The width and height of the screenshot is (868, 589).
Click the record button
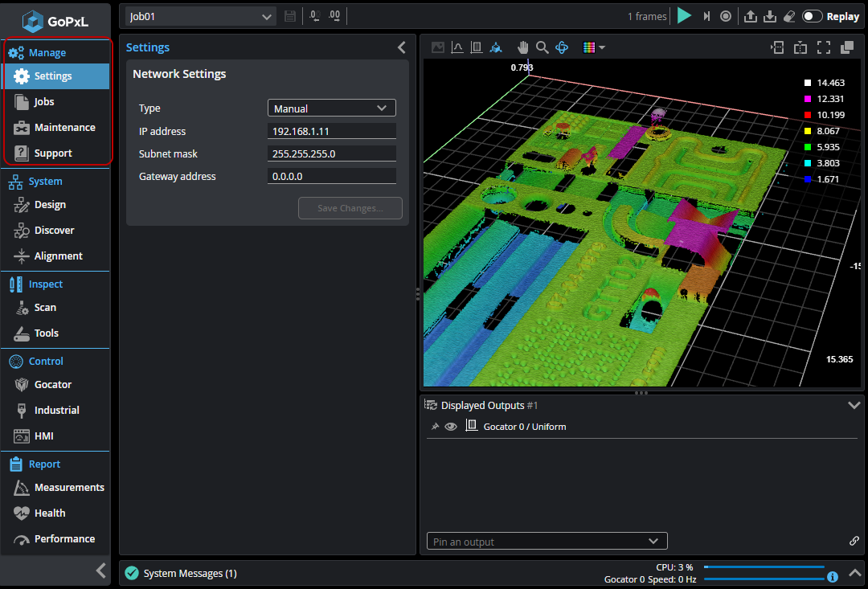pos(726,16)
